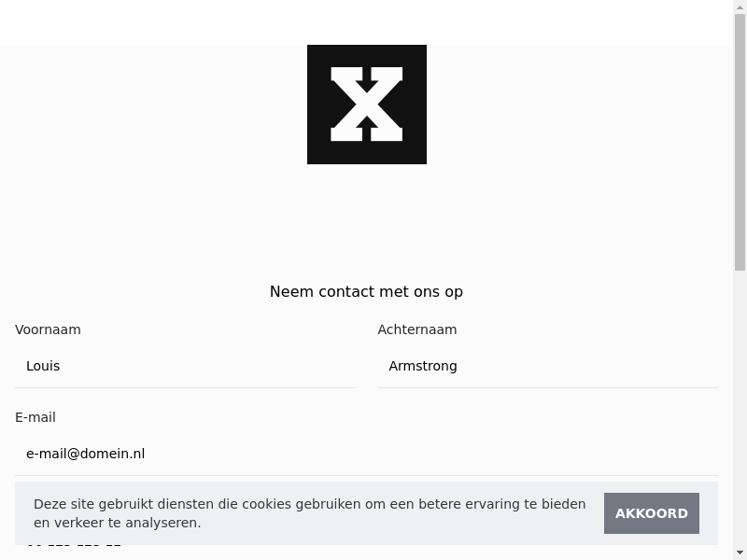Focus the Voornaam input field
Viewport: 747px width, 560px height.
tap(185, 367)
